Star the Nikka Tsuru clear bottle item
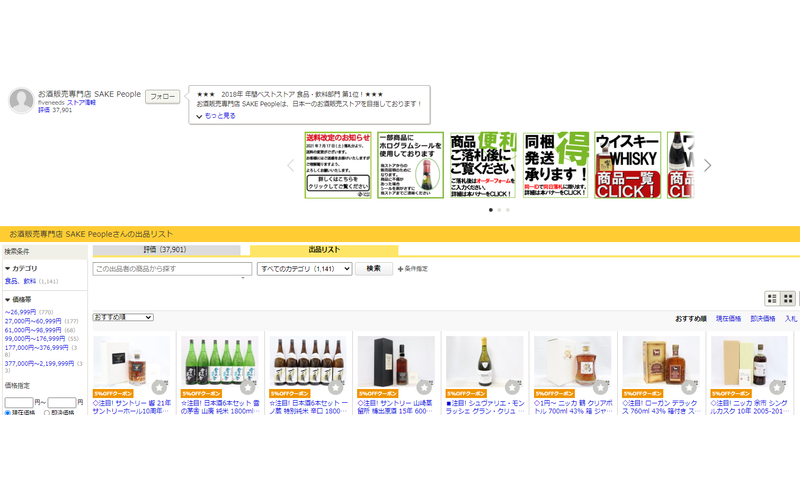Viewport: 800px width, 500px height. coord(601,387)
